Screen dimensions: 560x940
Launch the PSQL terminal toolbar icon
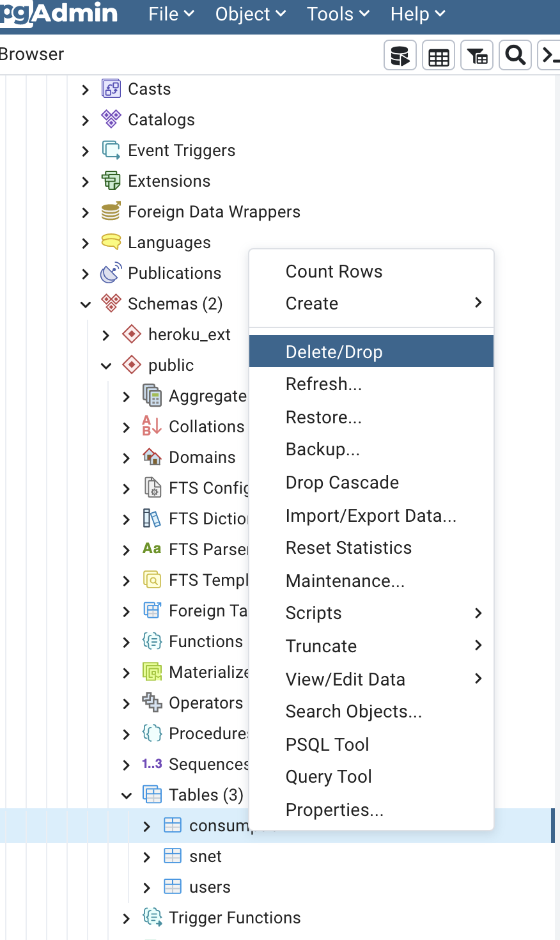click(548, 56)
